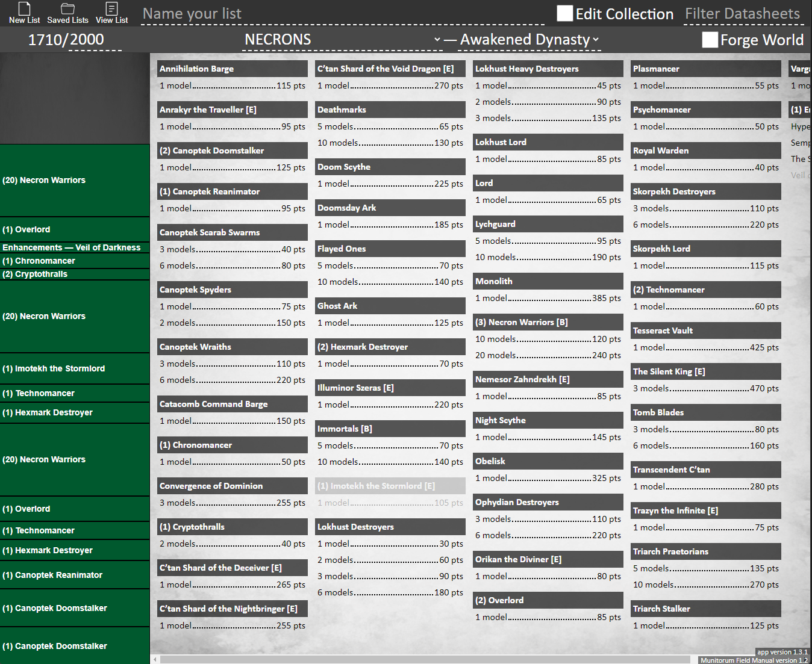Screen dimensions: 812x664
Task: Add C'tan Shard of the Deceiver model
Action: coord(233,585)
